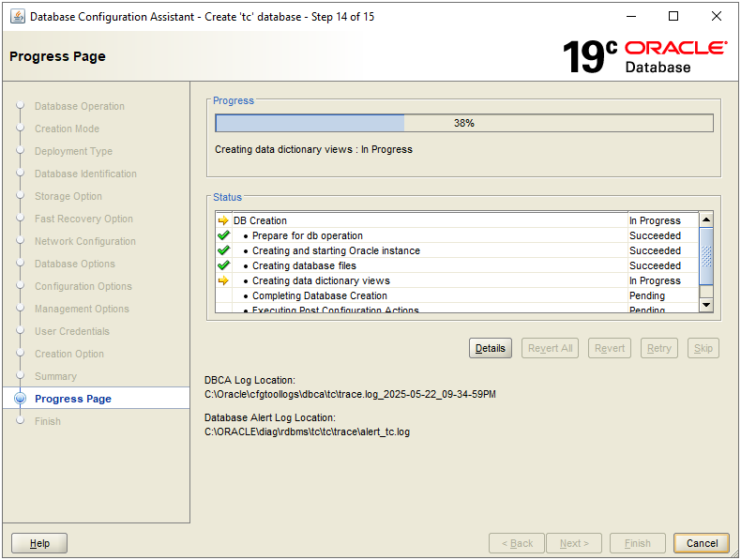Screen dimensions: 741x560
Task: Click the Java app icon in title bar
Action: click(18, 17)
